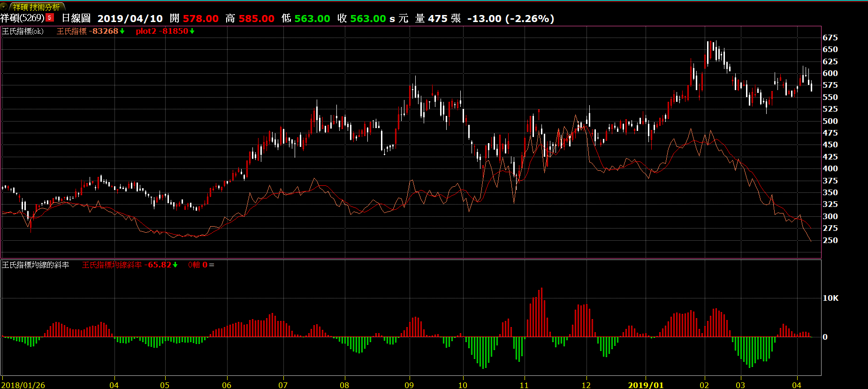Click the orange 王氏指標 legend label

coord(72,31)
